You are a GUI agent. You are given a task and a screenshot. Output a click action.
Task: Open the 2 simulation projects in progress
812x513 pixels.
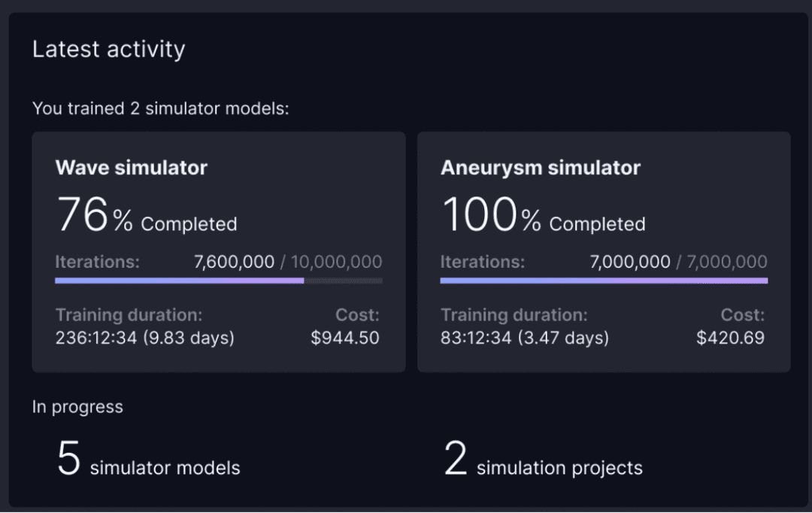tap(544, 459)
